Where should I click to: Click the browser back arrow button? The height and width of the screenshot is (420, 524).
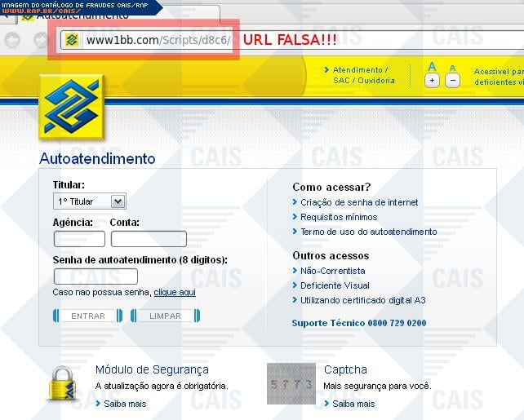(12, 40)
